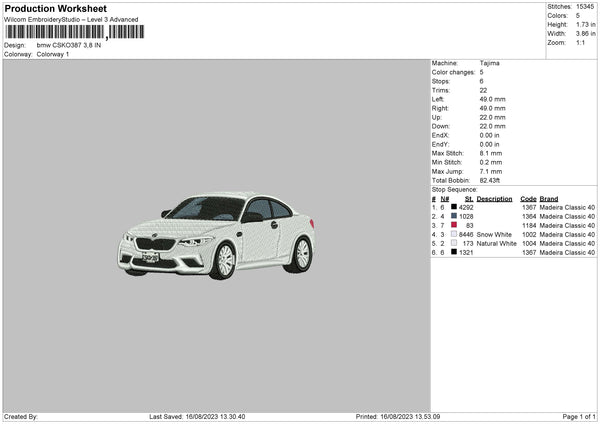The height and width of the screenshot is (424, 600).
Task: Click the blue-gray swatch for code 1364
Action: tap(454, 216)
